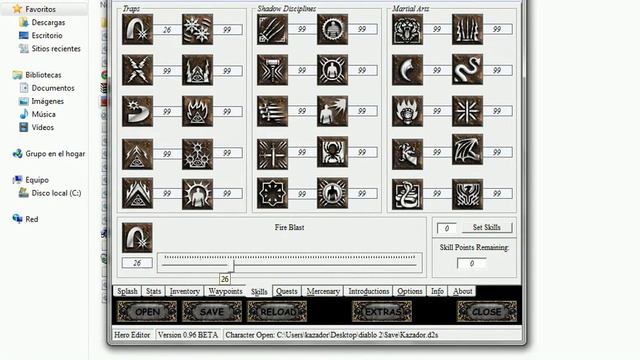Select the figure with head burst icon
Screen dimensions: 640x360
tap(332, 111)
